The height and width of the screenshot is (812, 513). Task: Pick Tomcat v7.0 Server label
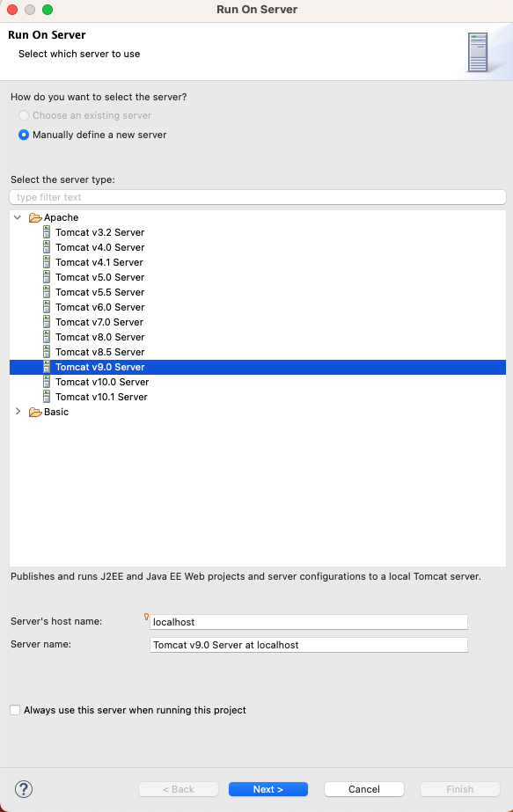99,323
